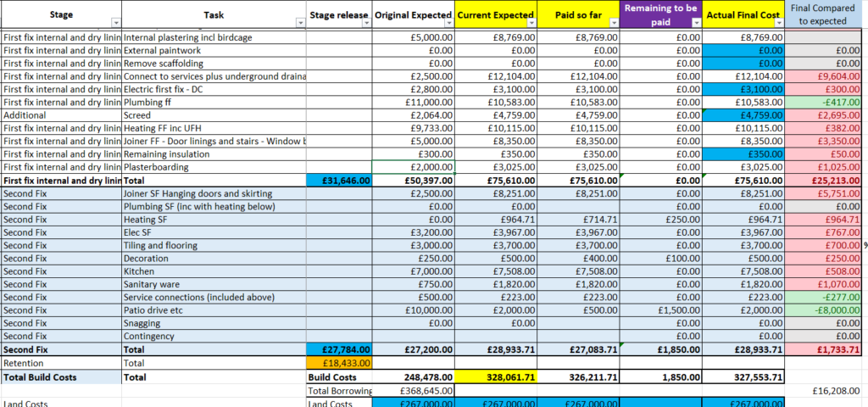The height and width of the screenshot is (407, 868).
Task: Open the Original Expected filter dropdown
Action: click(449, 24)
